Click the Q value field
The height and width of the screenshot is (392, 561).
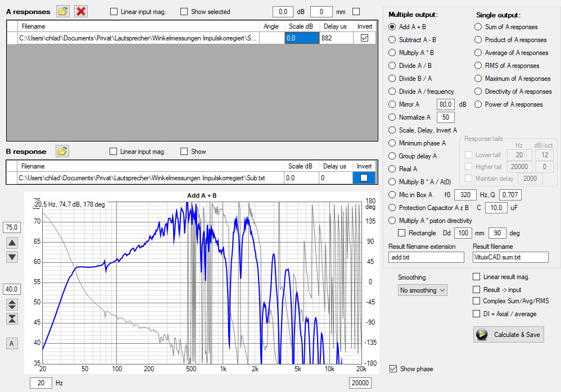click(x=510, y=195)
